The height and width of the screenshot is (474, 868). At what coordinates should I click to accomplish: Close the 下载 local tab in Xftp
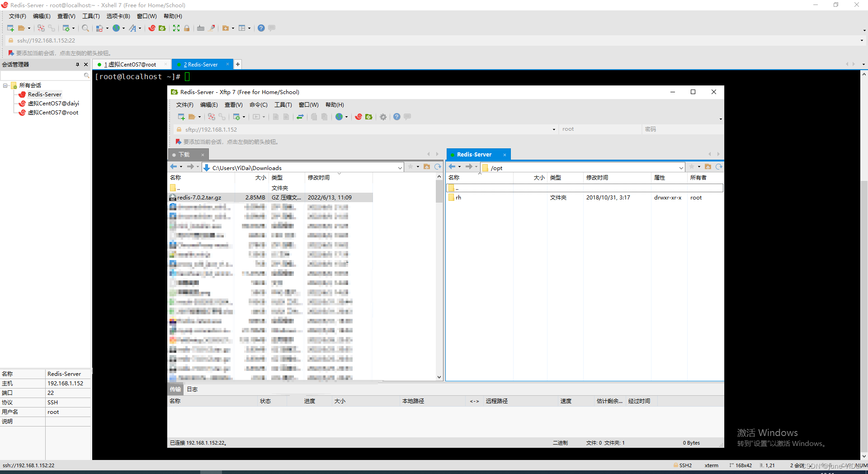tap(203, 155)
